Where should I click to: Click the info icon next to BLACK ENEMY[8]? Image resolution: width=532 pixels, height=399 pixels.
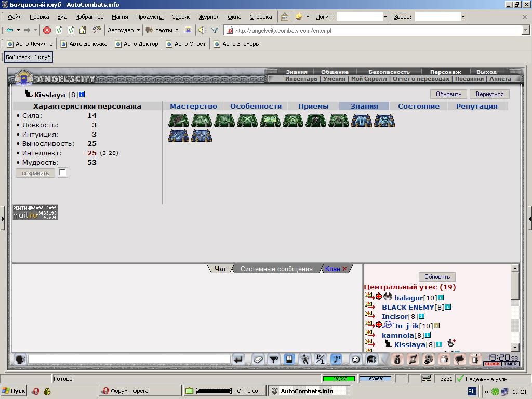pos(448,307)
